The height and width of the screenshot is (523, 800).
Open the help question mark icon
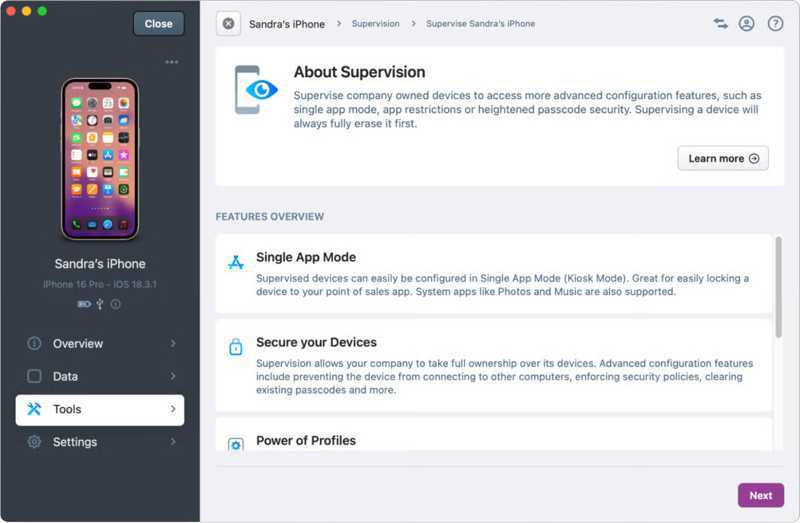(x=775, y=23)
